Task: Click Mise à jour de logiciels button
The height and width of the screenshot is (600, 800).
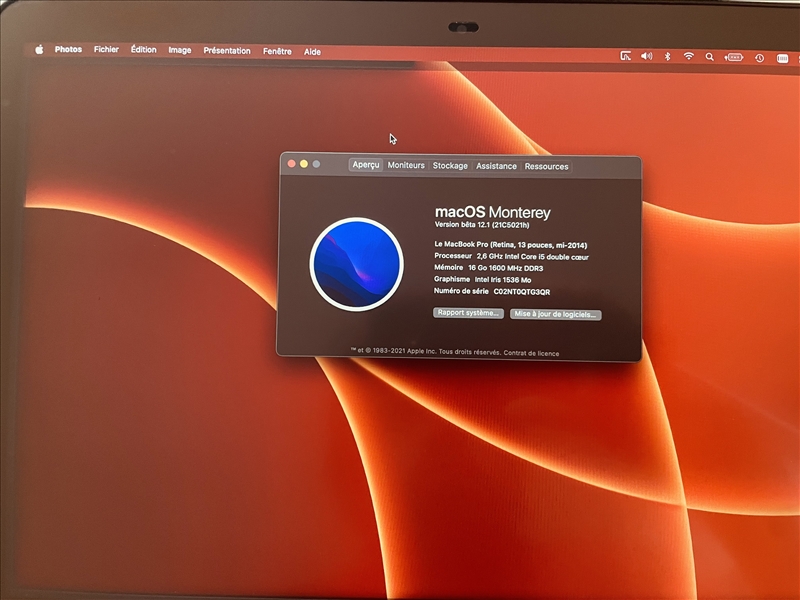Action: pyautogui.click(x=556, y=314)
